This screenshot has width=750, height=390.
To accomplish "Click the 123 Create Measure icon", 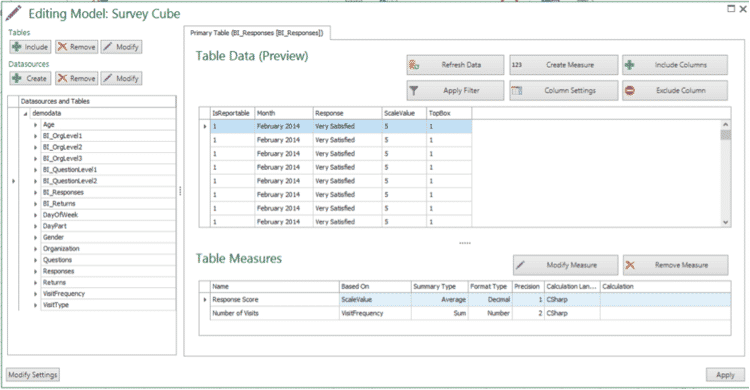I will click(x=517, y=65).
